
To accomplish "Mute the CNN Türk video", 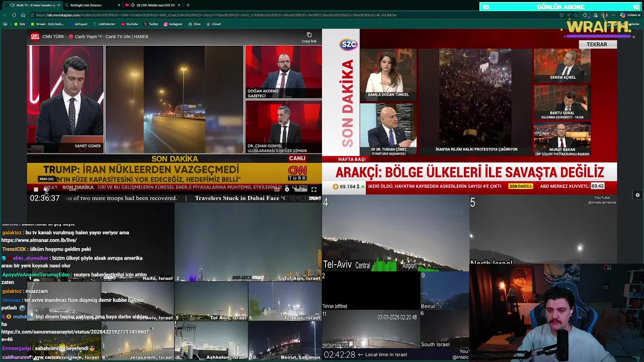I will 46,189.
